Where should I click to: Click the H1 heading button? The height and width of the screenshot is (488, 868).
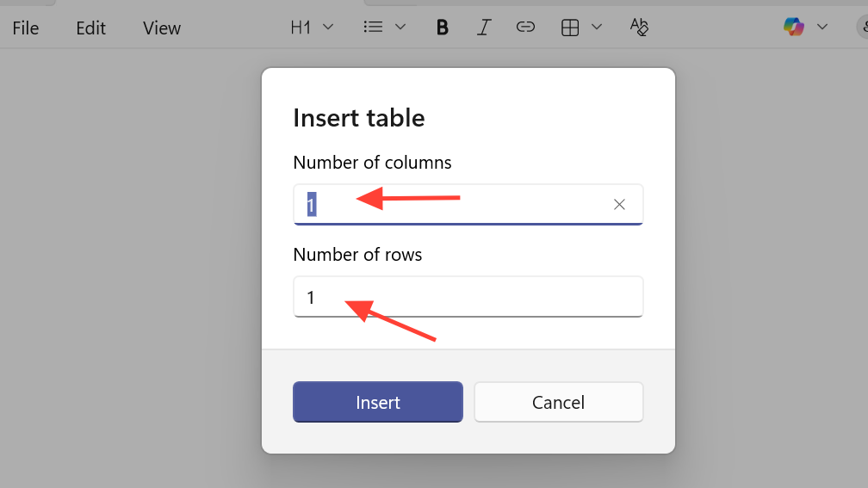tap(301, 28)
